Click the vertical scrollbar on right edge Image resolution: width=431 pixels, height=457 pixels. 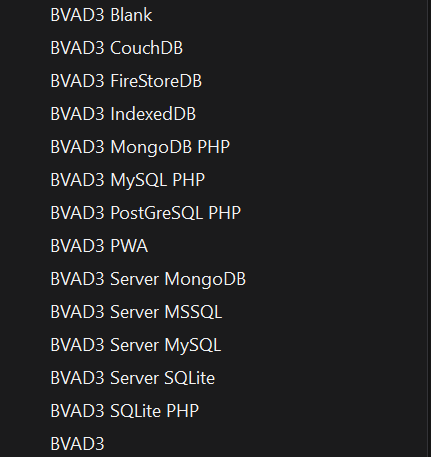coord(428,228)
